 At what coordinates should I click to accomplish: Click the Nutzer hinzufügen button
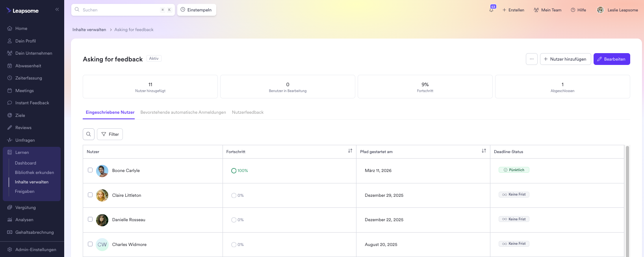click(565, 59)
